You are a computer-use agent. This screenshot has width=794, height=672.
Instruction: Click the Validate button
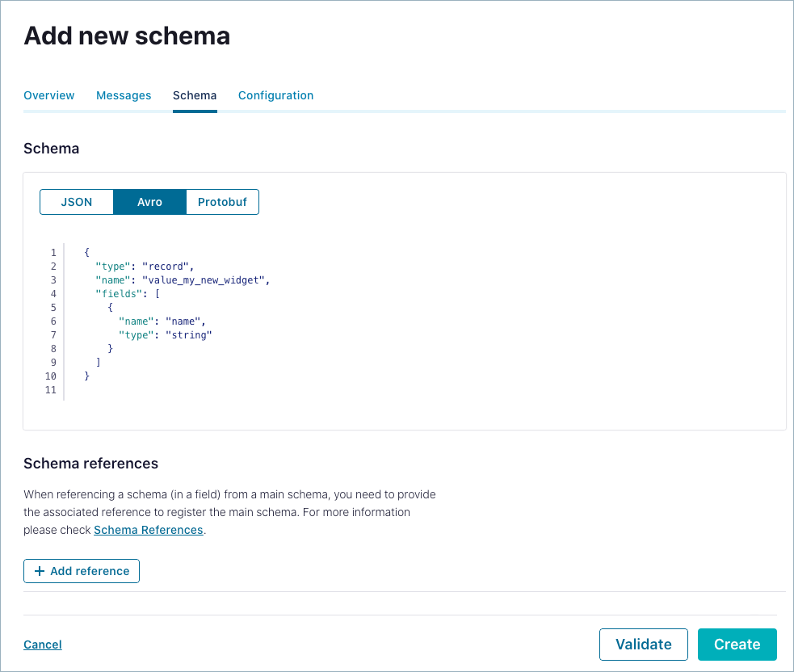pyautogui.click(x=643, y=644)
